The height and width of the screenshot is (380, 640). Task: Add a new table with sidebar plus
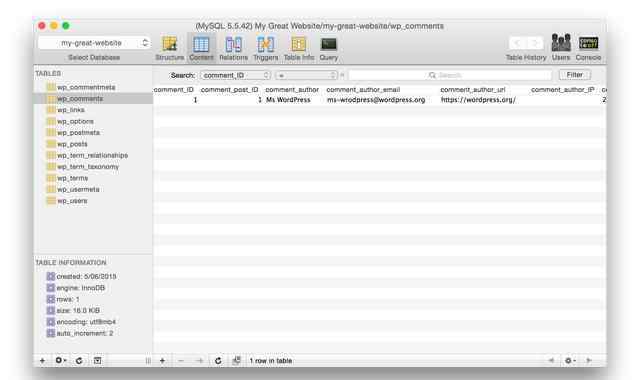pos(42,361)
